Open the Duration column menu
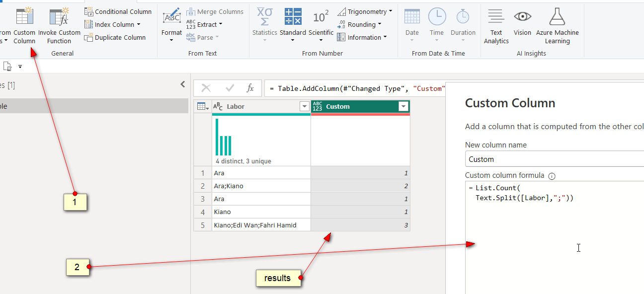The image size is (644, 294). (463, 25)
